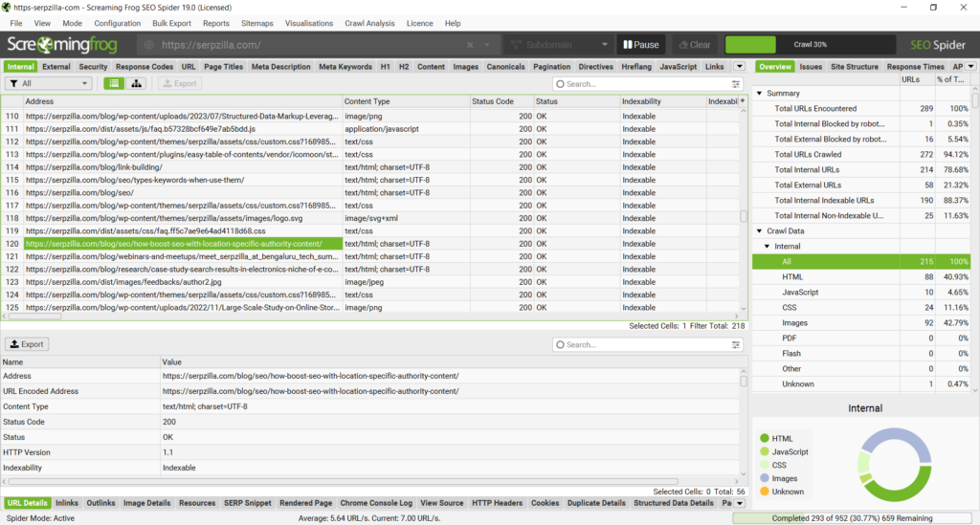The image size is (980, 525).
Task: Click upper table vertical scrollbar
Action: [x=743, y=217]
